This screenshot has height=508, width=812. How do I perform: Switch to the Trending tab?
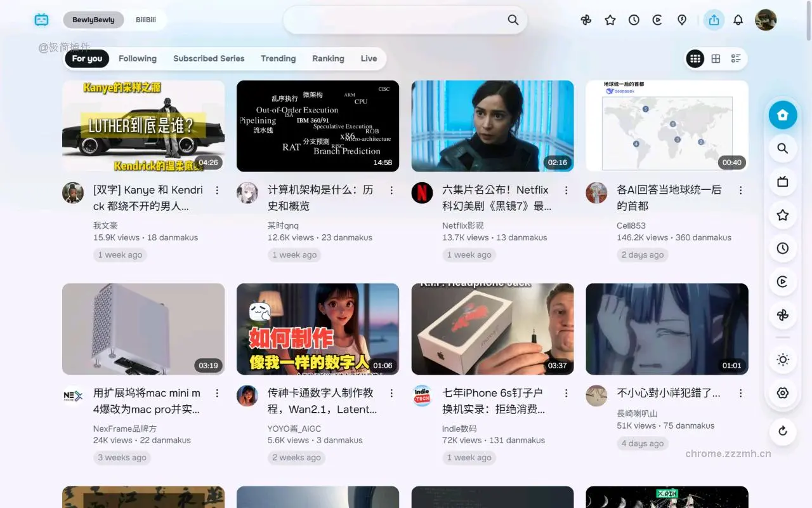coord(278,58)
